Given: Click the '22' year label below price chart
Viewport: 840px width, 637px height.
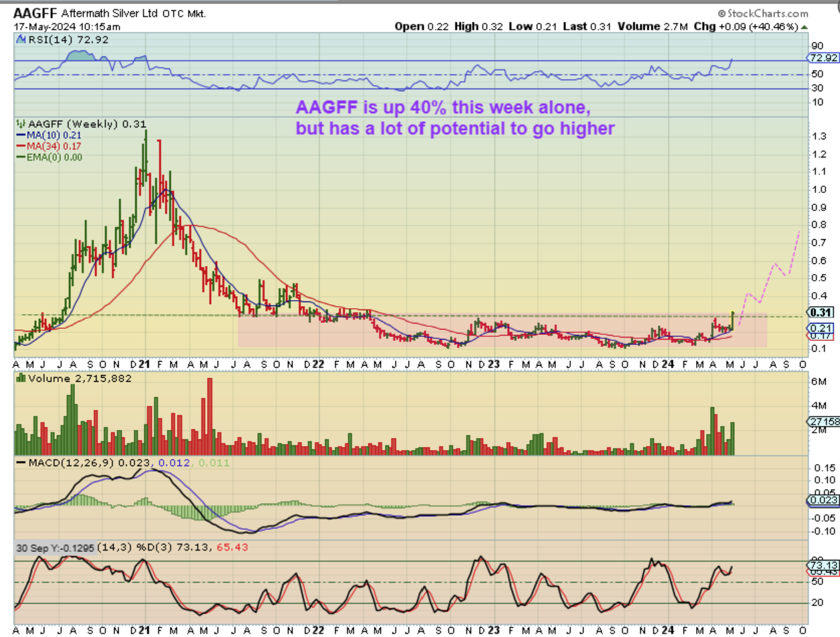Looking at the screenshot, I should tap(318, 364).
